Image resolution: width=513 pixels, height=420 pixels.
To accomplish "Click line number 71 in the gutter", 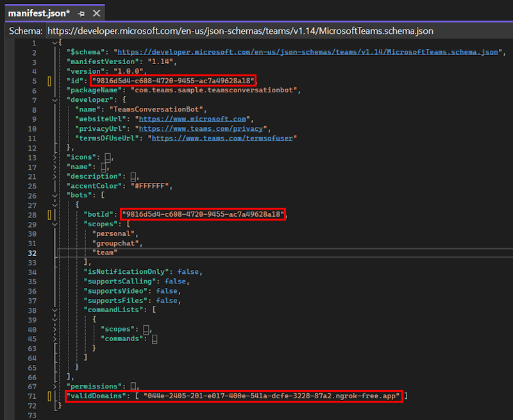I will tap(32, 396).
